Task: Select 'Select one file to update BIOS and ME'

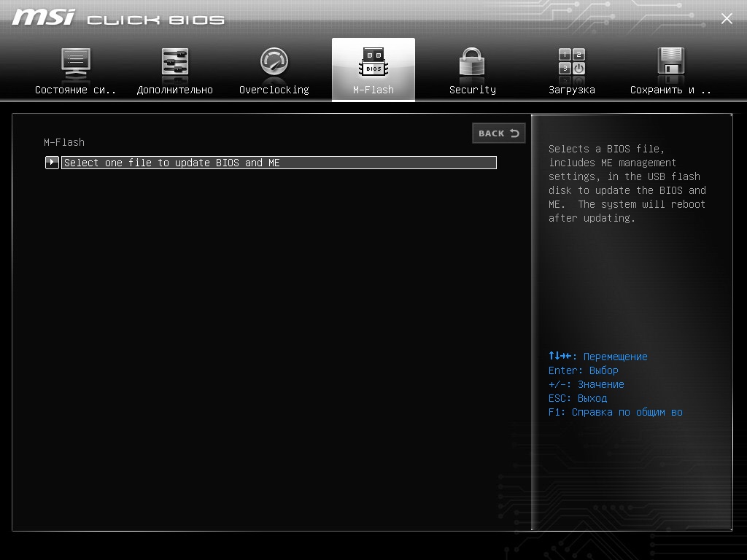Action: 279,163
